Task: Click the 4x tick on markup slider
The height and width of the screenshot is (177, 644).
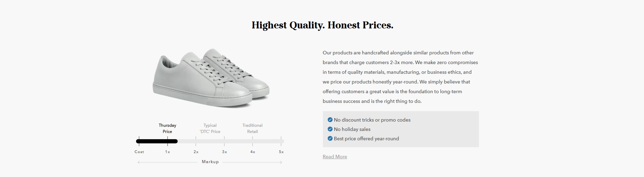Action: (x=252, y=141)
